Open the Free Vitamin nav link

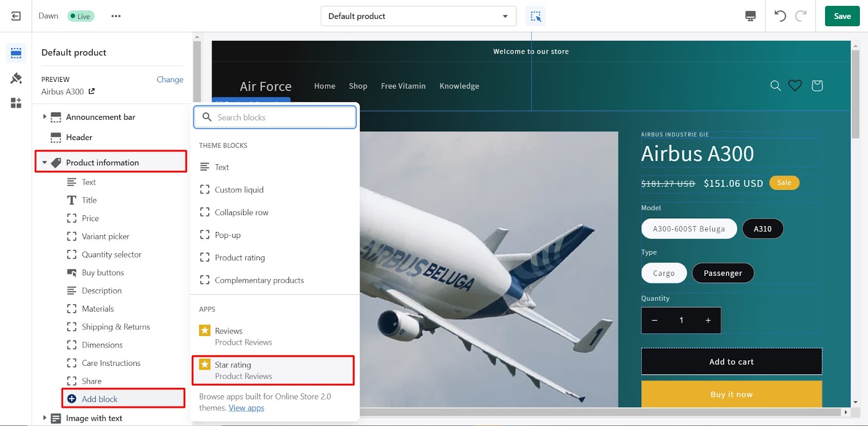403,86
